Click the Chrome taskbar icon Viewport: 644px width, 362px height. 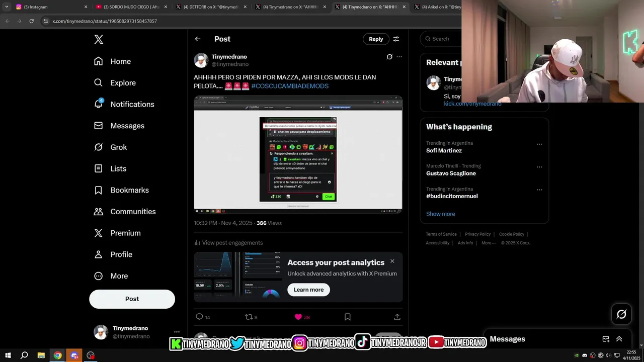58,355
